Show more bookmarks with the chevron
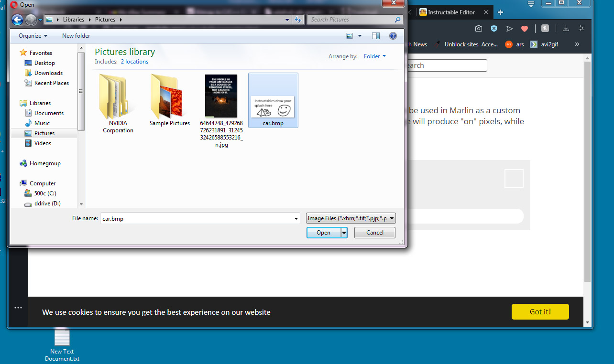614x364 pixels. click(x=577, y=44)
